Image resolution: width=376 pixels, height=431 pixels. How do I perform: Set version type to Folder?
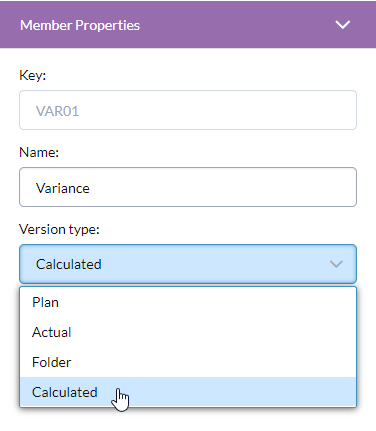coord(188,362)
